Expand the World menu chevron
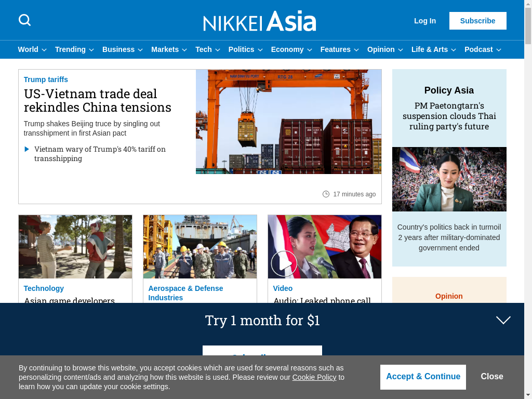This screenshot has width=532, height=399. click(x=44, y=50)
